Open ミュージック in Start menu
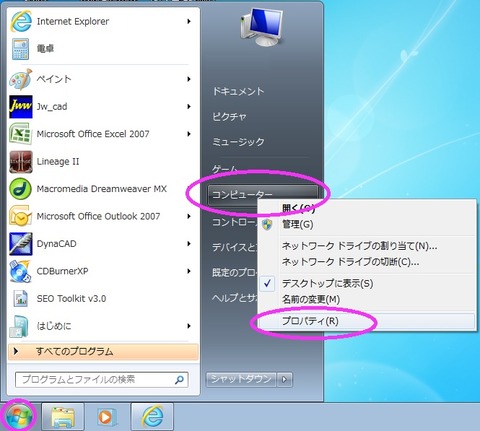The image size is (480, 431). [239, 142]
